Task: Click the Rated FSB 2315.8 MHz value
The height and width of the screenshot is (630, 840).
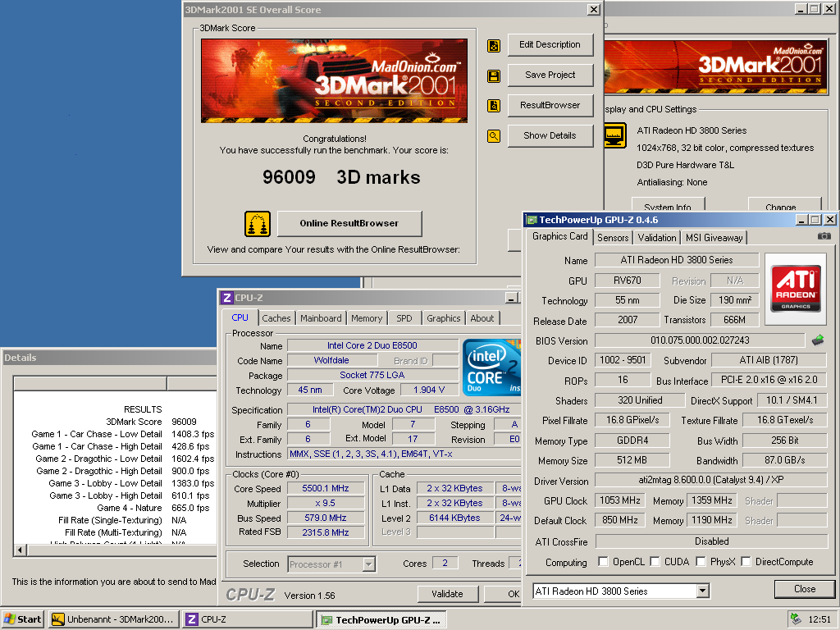Action: point(326,532)
